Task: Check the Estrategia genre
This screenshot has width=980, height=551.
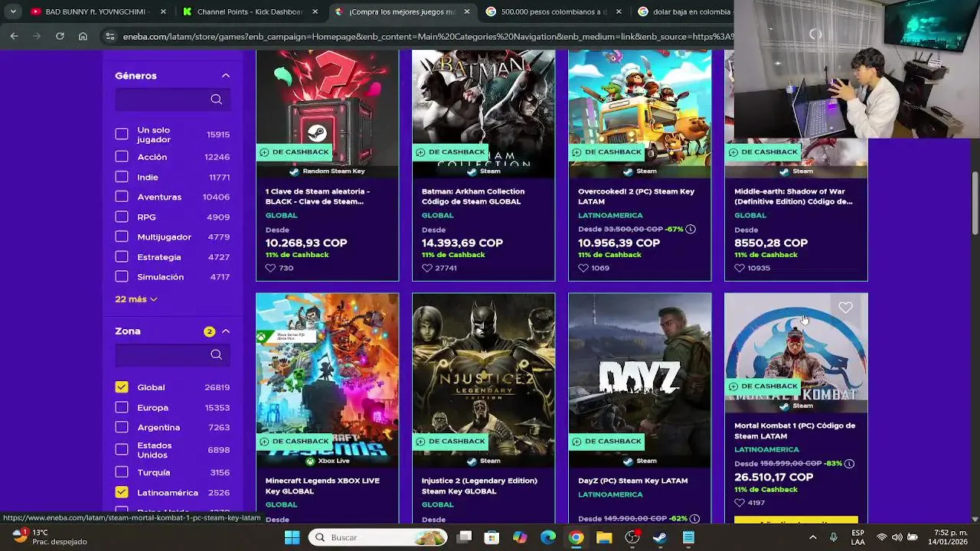Action: (122, 256)
